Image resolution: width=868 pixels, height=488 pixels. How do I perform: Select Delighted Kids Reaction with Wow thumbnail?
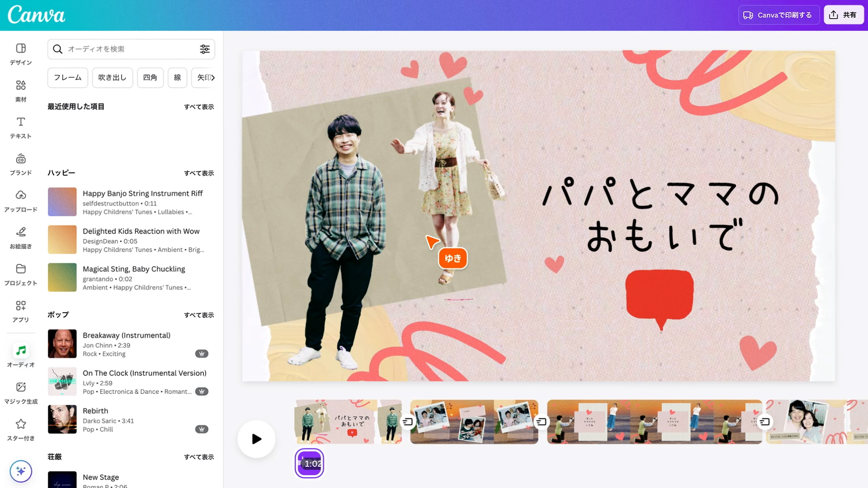[x=62, y=239]
